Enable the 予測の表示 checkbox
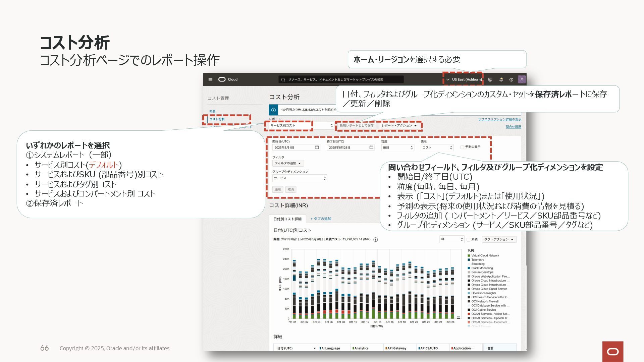This screenshot has height=362, width=644. tap(462, 147)
